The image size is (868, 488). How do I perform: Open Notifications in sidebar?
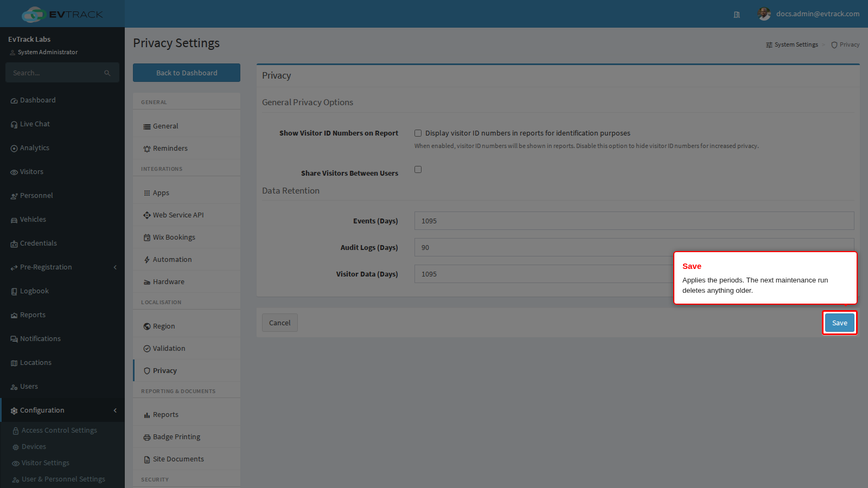point(62,339)
